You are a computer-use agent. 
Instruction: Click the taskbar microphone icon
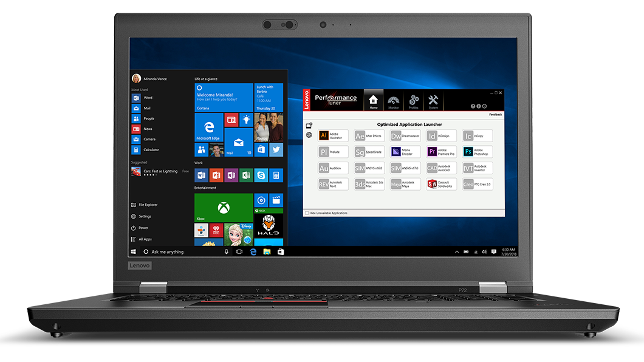point(227,251)
